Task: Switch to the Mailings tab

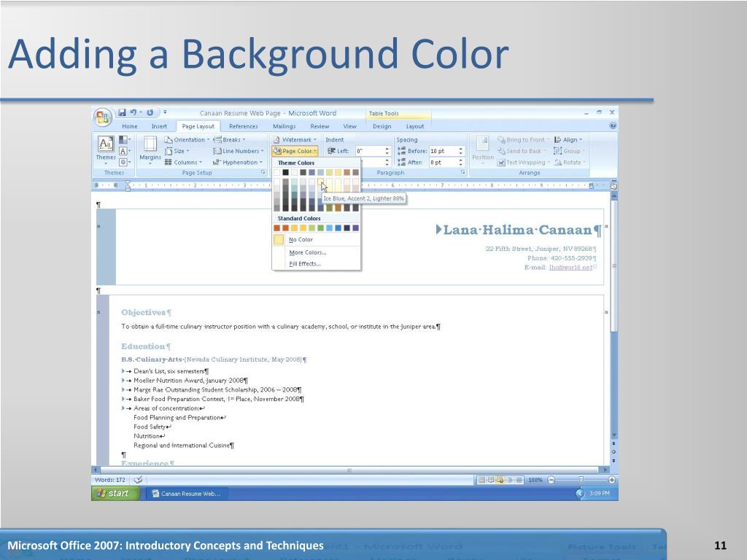Action: [x=284, y=126]
